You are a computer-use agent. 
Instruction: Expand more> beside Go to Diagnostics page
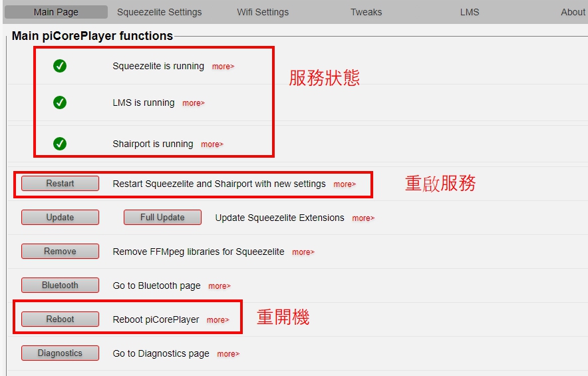coord(228,354)
